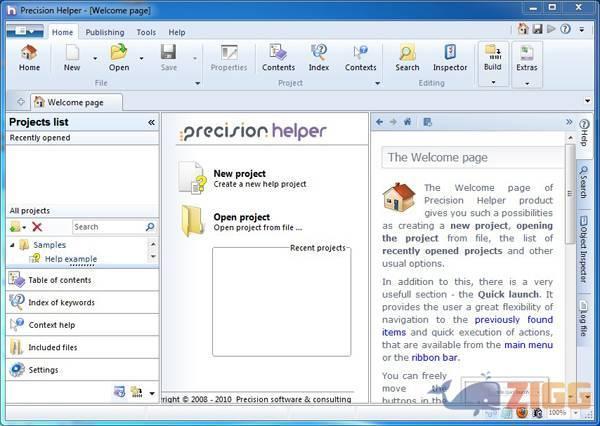Click the New project document icon

pos(192,178)
